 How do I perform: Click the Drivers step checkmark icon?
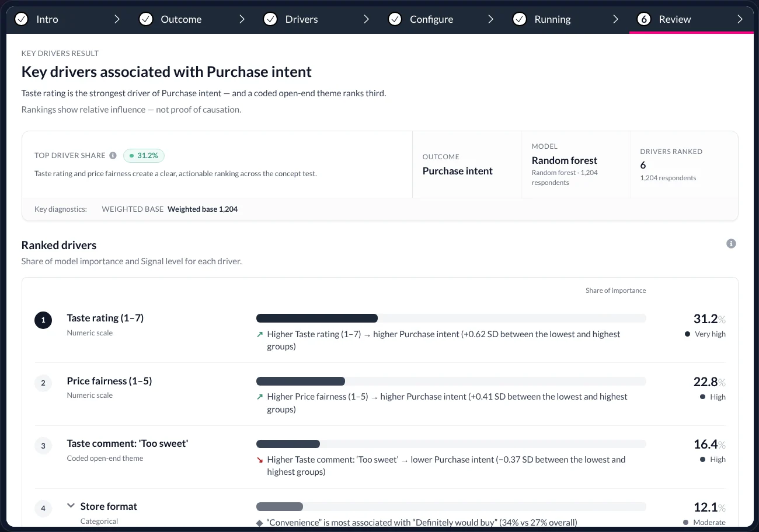coord(270,19)
